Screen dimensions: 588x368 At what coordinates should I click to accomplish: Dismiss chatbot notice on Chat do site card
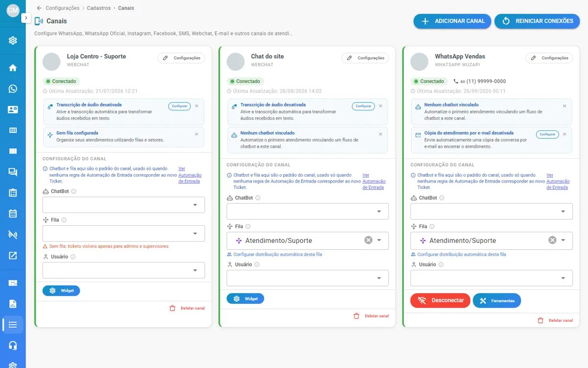tap(380, 134)
